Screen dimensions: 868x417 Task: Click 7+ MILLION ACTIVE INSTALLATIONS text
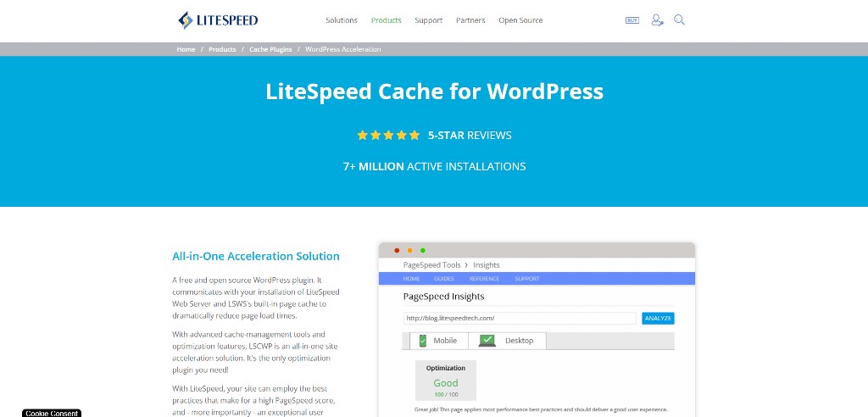coord(434,166)
